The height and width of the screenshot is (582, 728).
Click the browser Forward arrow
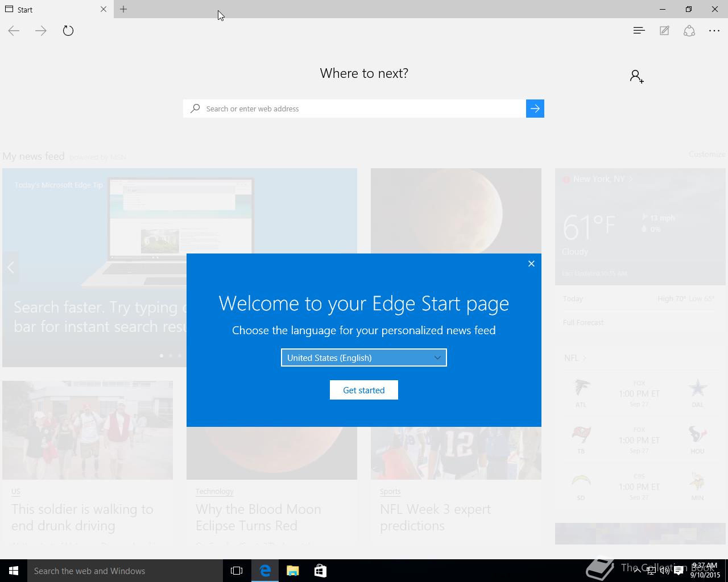click(41, 31)
